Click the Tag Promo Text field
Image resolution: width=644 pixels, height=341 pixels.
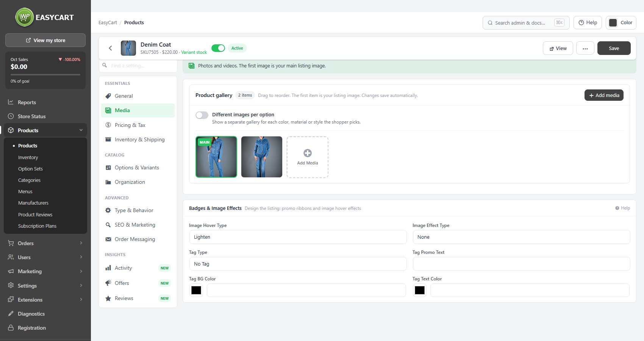pyautogui.click(x=521, y=264)
